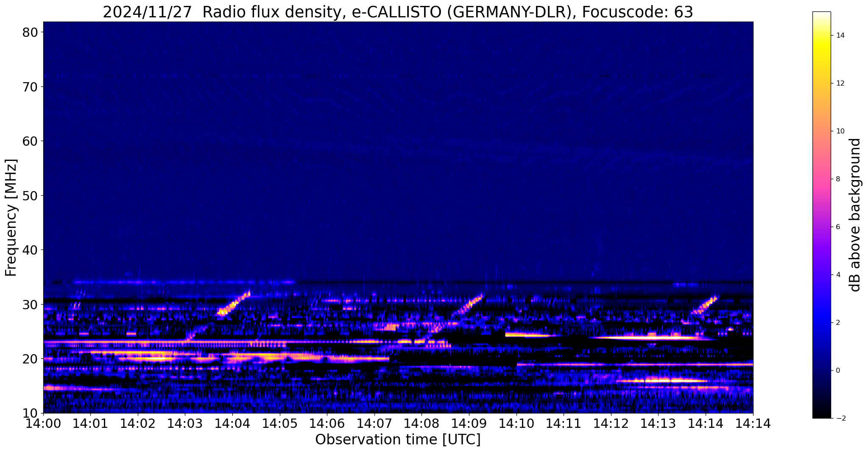Click the 2 tick on the colorbar

click(838, 323)
